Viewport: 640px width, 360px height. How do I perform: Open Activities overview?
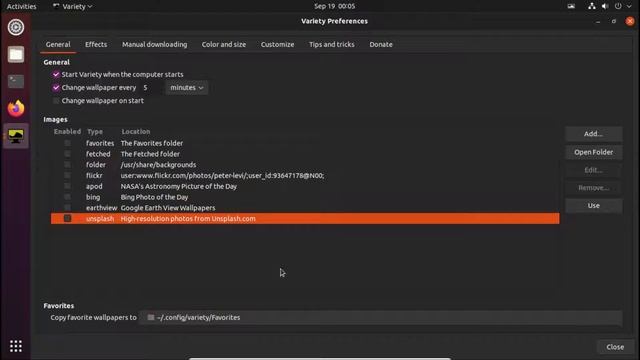tap(22, 6)
